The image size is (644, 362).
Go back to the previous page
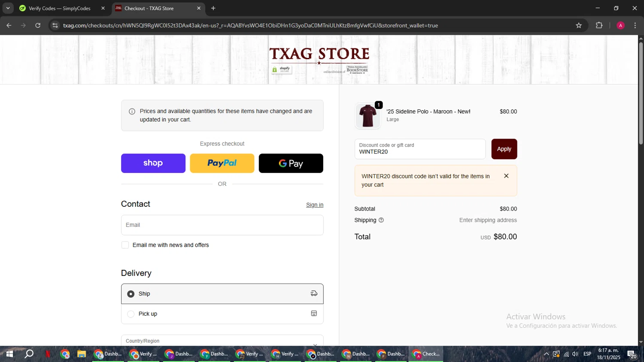9,25
